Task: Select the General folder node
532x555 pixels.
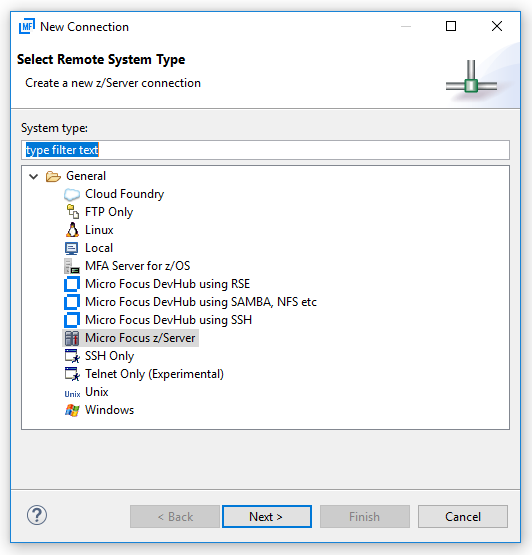Action: coord(86,176)
